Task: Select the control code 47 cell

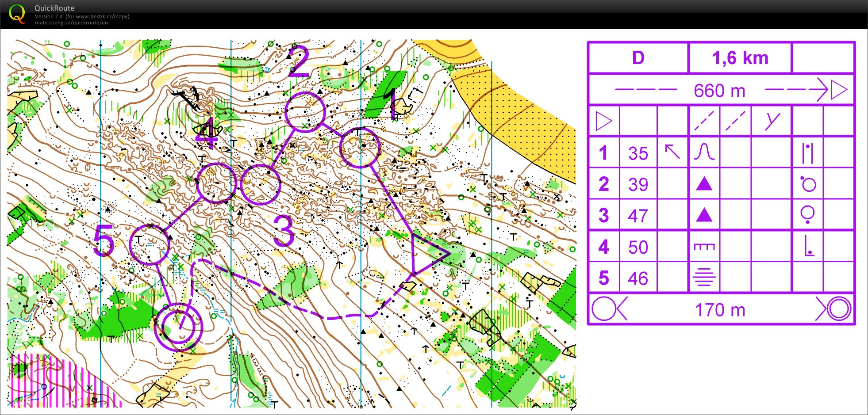Action: coord(638,216)
